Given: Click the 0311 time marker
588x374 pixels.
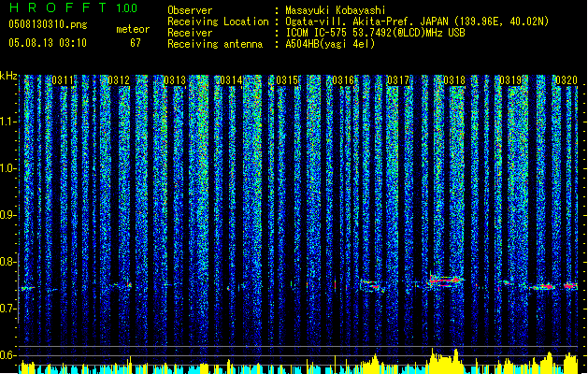Looking at the screenshot, I should point(63,79).
